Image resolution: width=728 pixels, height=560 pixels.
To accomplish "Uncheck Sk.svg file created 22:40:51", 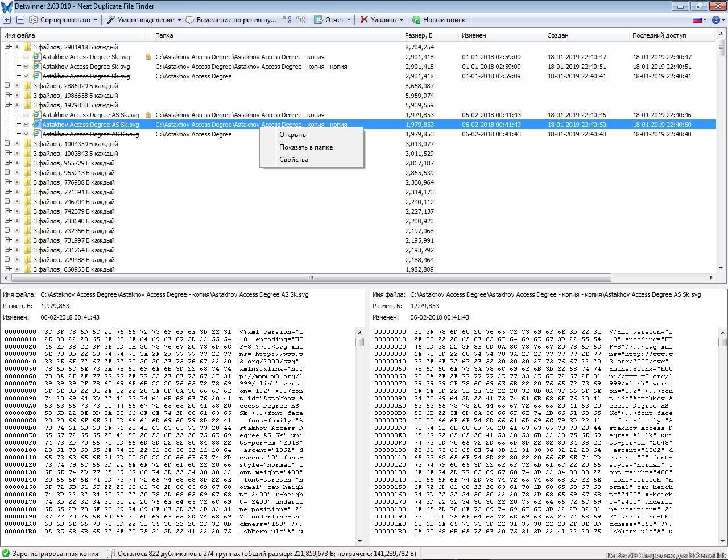I will 26,67.
